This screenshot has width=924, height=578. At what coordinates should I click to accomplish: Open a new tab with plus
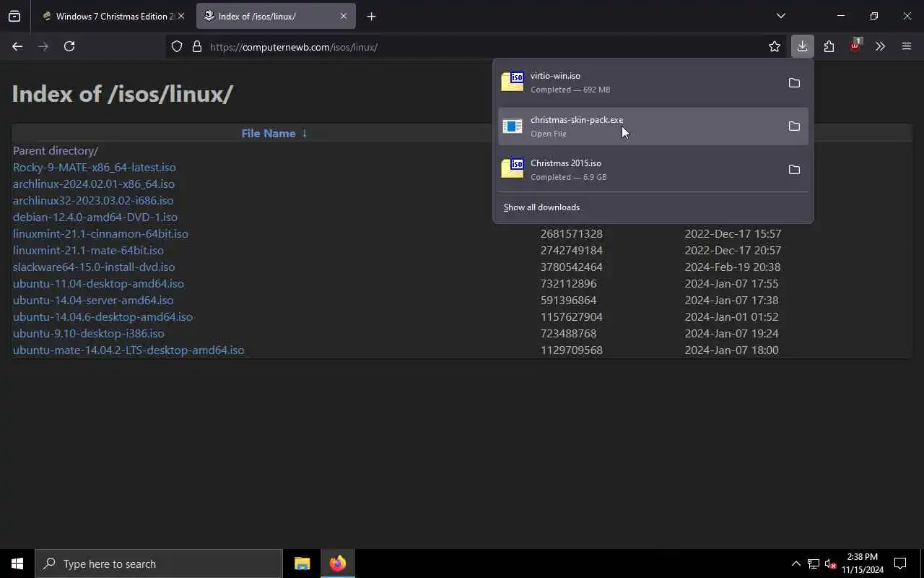371,16
